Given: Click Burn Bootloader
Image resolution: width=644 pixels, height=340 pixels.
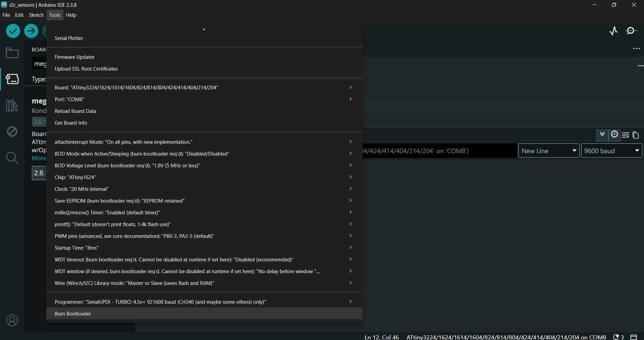Looking at the screenshot, I should (204, 314).
